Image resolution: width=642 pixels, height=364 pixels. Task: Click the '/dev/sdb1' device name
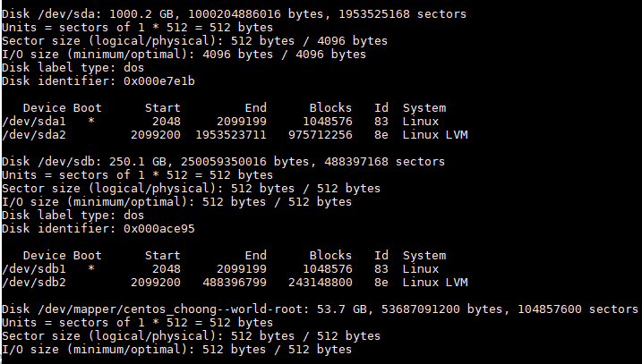coord(34,269)
